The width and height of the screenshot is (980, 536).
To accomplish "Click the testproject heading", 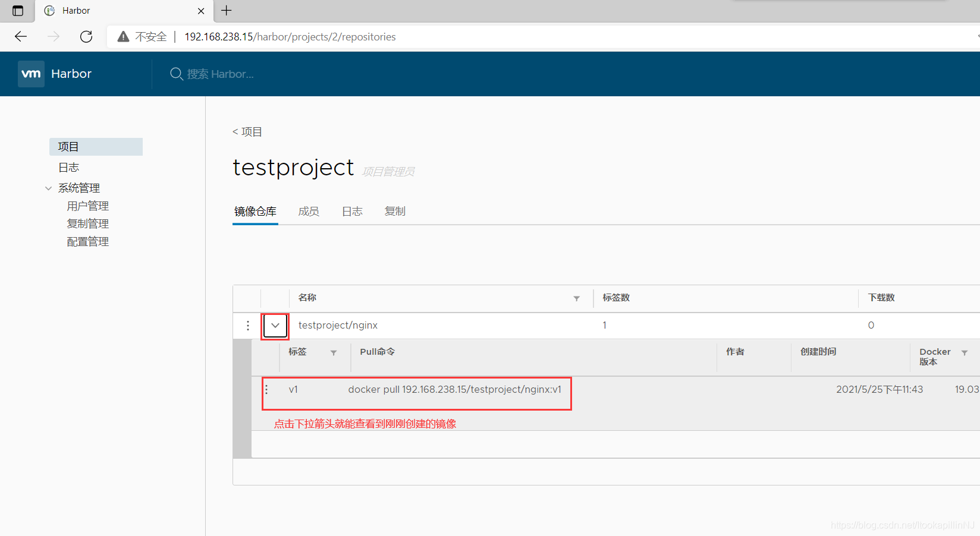I will click(x=293, y=168).
